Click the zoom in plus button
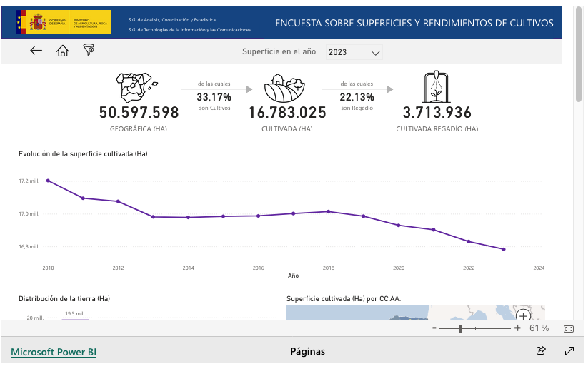This screenshot has height=374, width=588. [x=517, y=328]
